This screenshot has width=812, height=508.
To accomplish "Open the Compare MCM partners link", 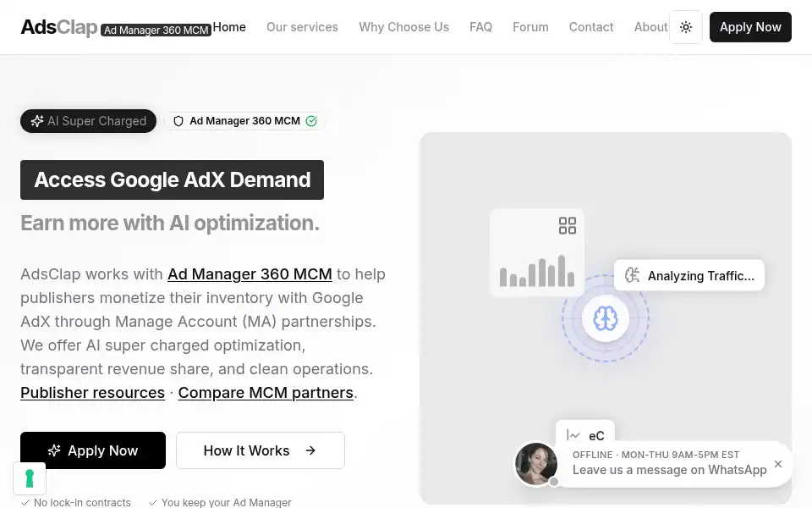I will (x=266, y=392).
